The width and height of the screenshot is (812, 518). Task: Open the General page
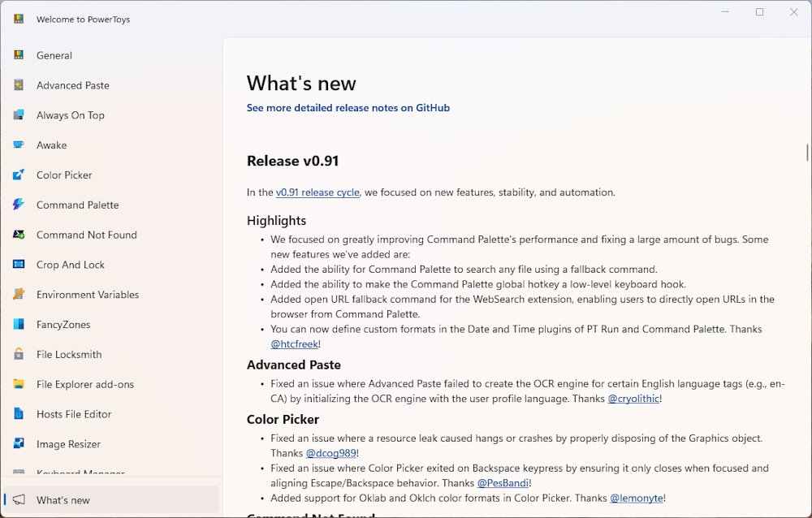111,55
